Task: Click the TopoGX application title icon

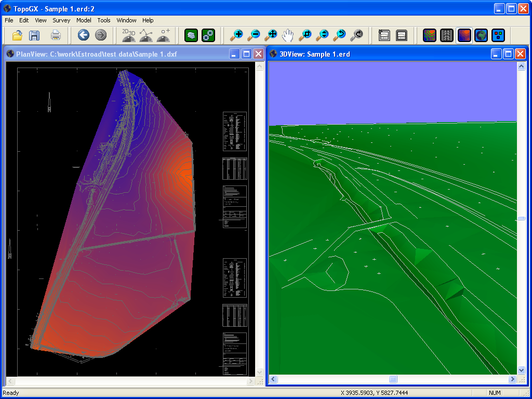Action: pos(7,8)
